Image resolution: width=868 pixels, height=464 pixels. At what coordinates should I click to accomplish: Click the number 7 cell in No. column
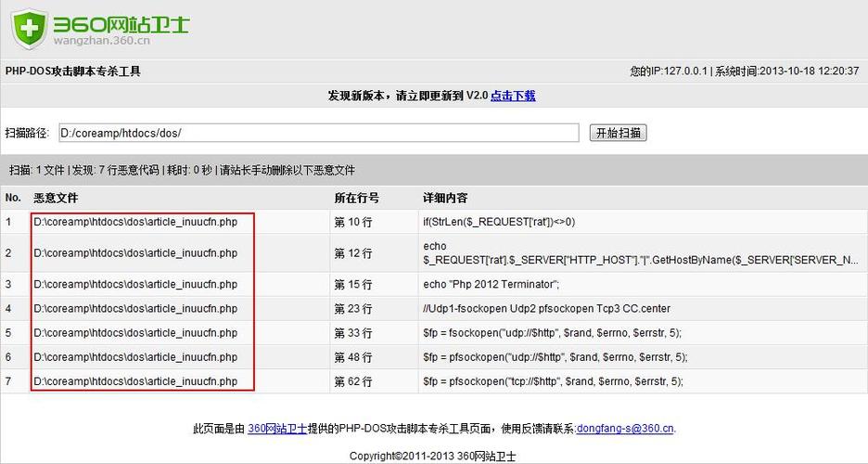[x=8, y=381]
